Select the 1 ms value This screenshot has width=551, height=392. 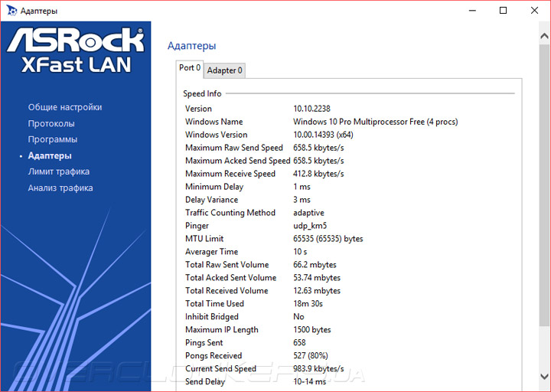(302, 187)
